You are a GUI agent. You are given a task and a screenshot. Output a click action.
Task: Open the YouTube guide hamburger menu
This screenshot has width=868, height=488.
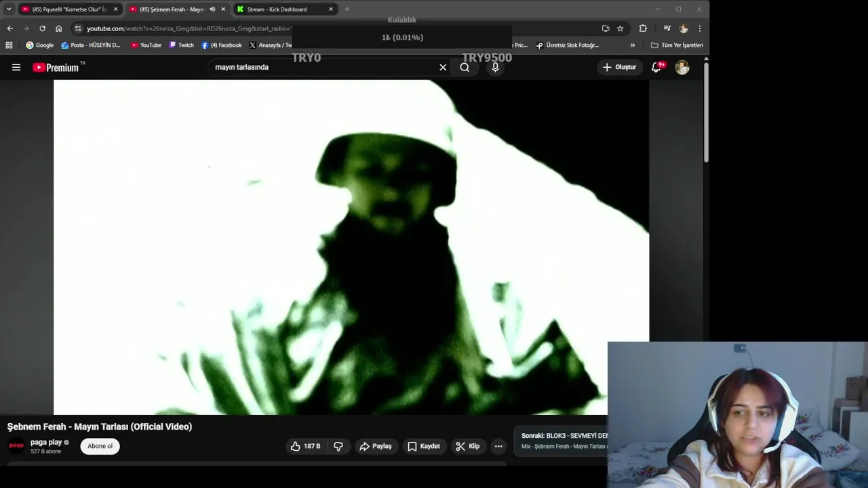tap(16, 67)
